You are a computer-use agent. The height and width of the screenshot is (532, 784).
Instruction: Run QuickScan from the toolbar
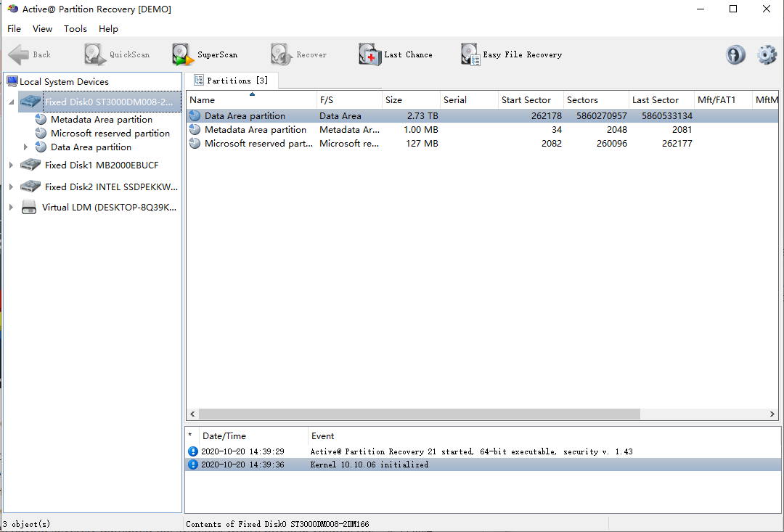tap(116, 54)
